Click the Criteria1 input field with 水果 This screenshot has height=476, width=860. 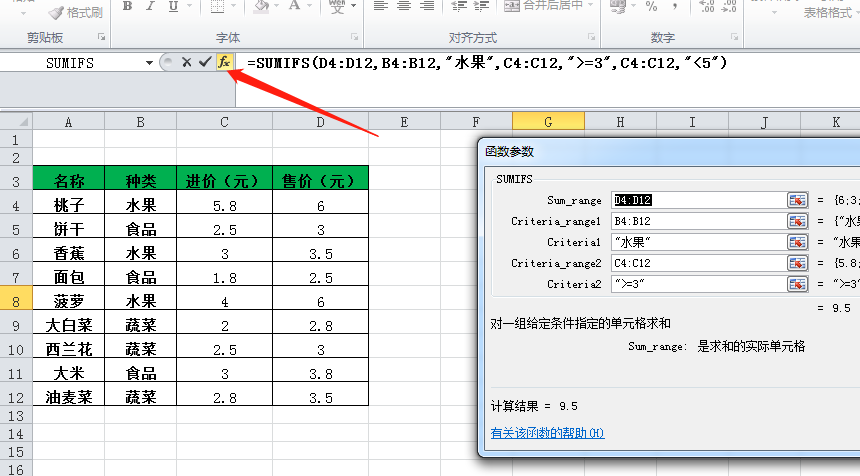click(699, 242)
